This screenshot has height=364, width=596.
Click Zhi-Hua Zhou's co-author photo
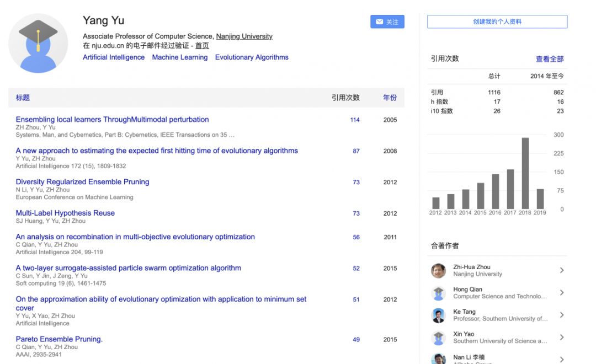pyautogui.click(x=438, y=270)
